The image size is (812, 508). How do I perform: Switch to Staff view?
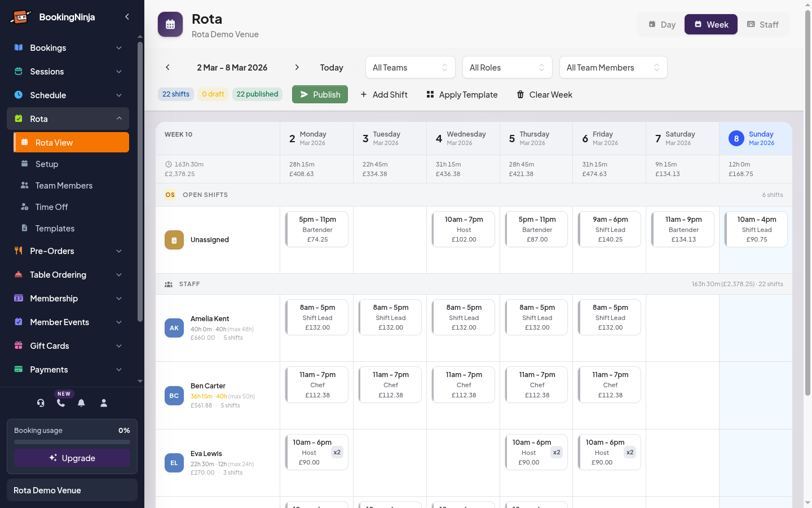[x=763, y=24]
